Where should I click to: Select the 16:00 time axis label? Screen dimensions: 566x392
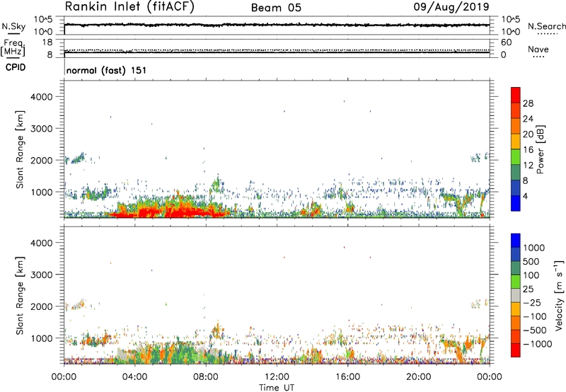pyautogui.click(x=347, y=377)
